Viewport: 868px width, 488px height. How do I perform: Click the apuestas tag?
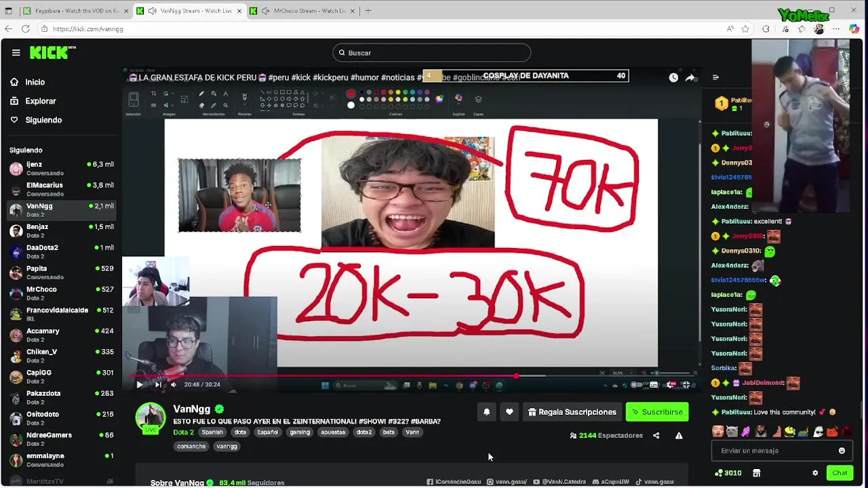click(333, 432)
